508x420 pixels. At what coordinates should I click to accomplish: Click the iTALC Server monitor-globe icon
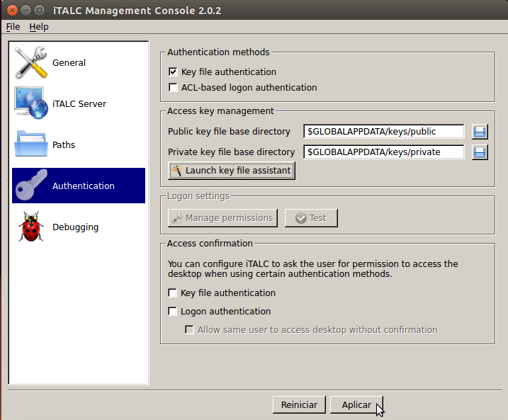[31, 103]
